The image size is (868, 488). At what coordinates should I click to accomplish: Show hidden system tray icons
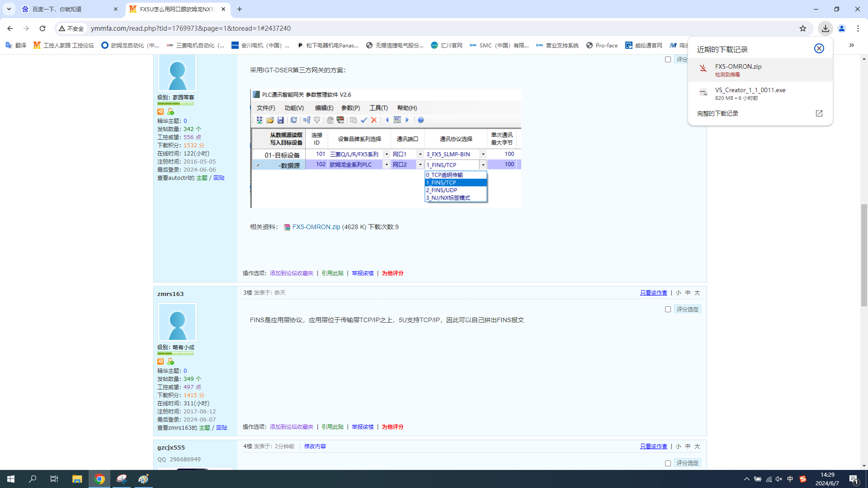click(746, 479)
